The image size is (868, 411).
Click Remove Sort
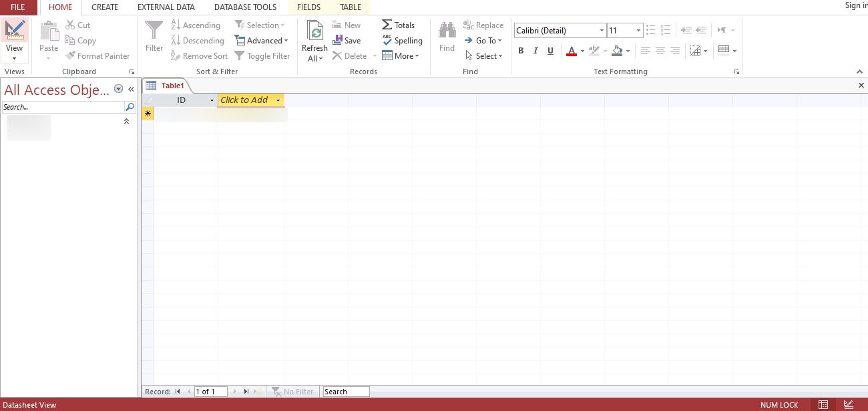tap(200, 55)
